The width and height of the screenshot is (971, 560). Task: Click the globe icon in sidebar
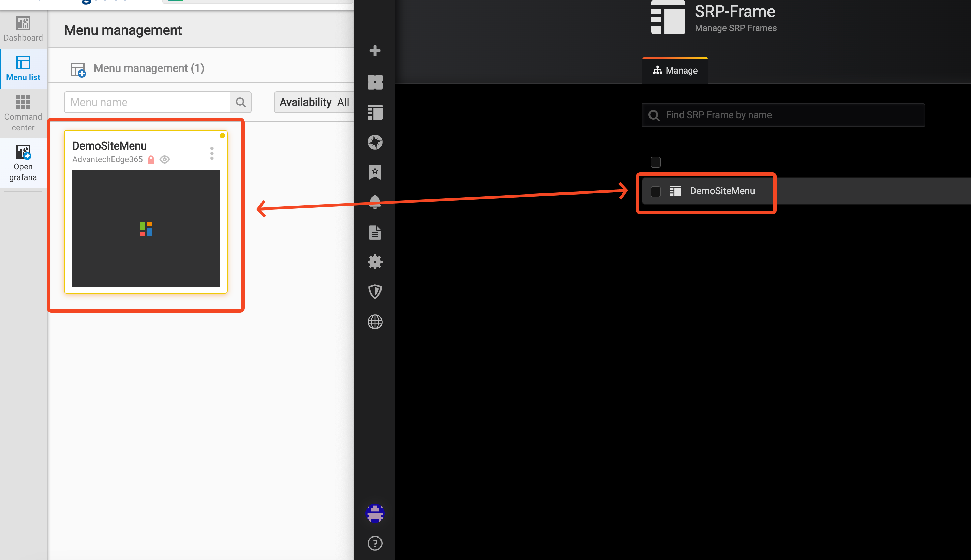click(x=375, y=322)
